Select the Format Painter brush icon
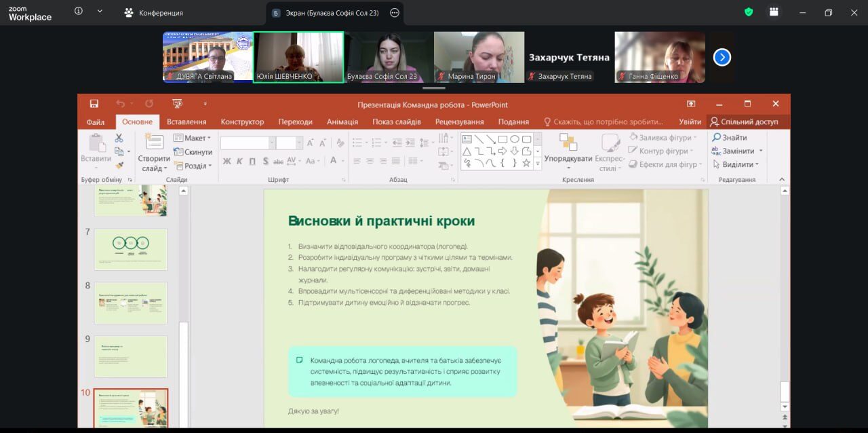Screen dimensions: 868x433 119,165
